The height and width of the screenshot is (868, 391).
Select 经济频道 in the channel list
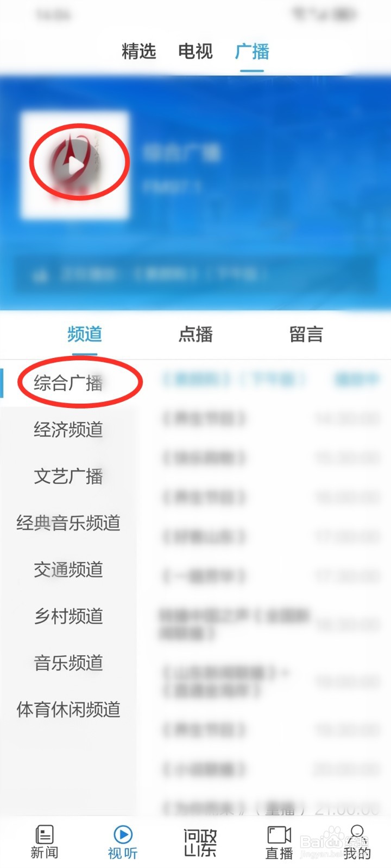tap(68, 430)
